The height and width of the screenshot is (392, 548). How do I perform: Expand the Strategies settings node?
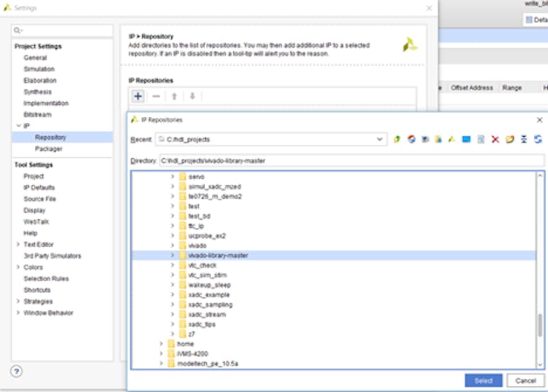(19, 301)
